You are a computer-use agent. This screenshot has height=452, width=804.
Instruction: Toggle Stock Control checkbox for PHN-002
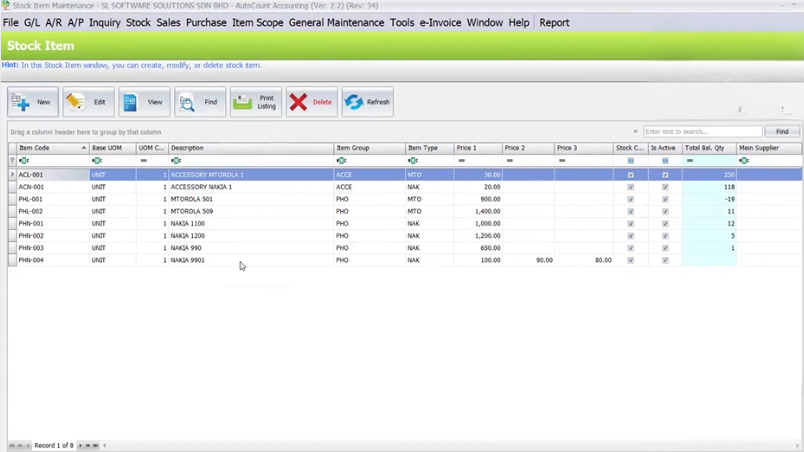point(631,236)
